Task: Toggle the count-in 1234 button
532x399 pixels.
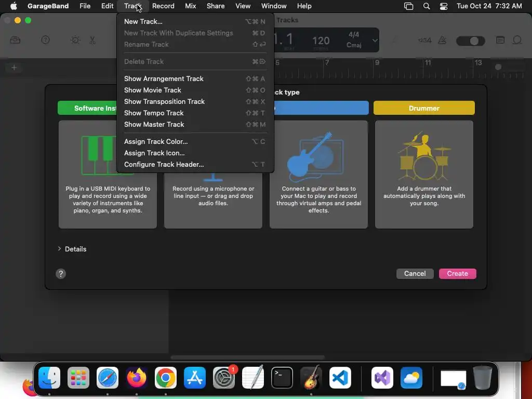Action: pos(425,41)
